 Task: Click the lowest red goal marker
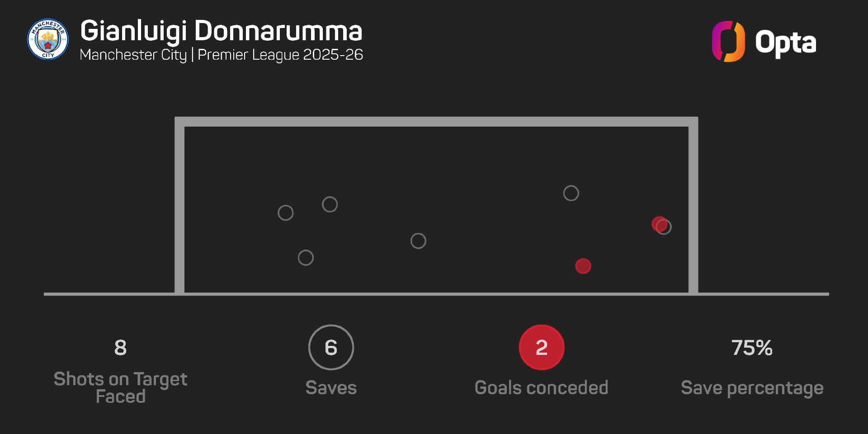pyautogui.click(x=583, y=266)
